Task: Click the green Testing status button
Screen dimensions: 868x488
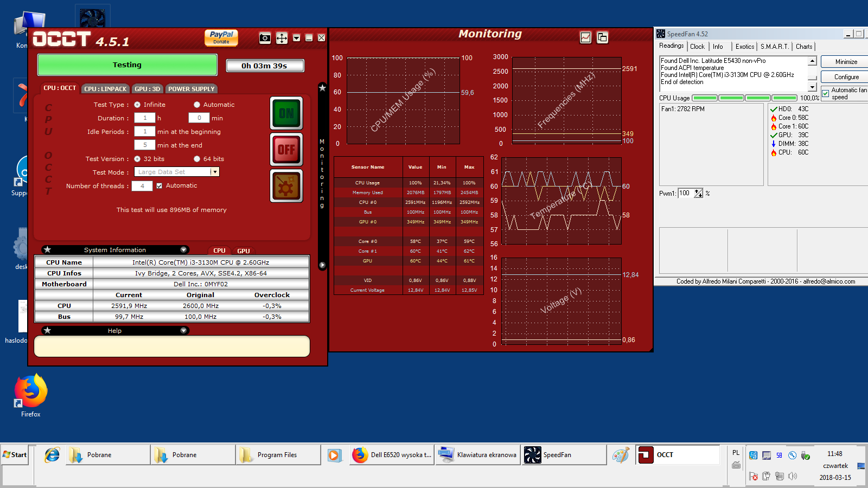Action: pos(127,65)
